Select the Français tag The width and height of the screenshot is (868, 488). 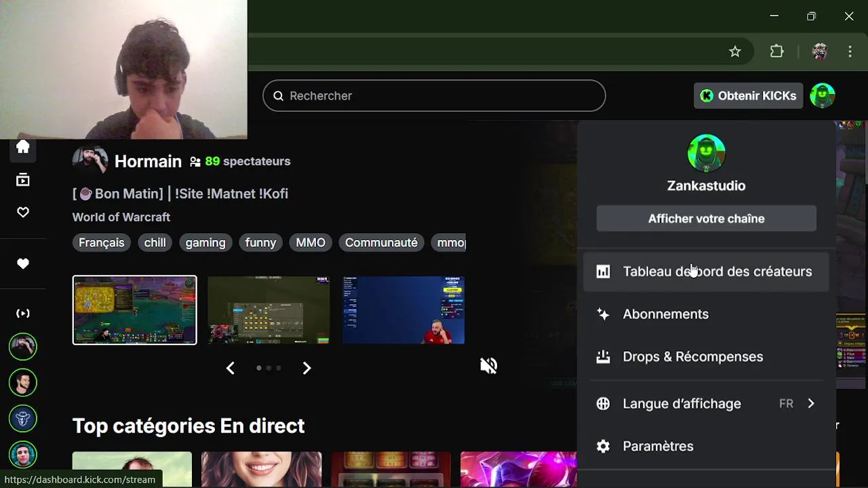(102, 243)
